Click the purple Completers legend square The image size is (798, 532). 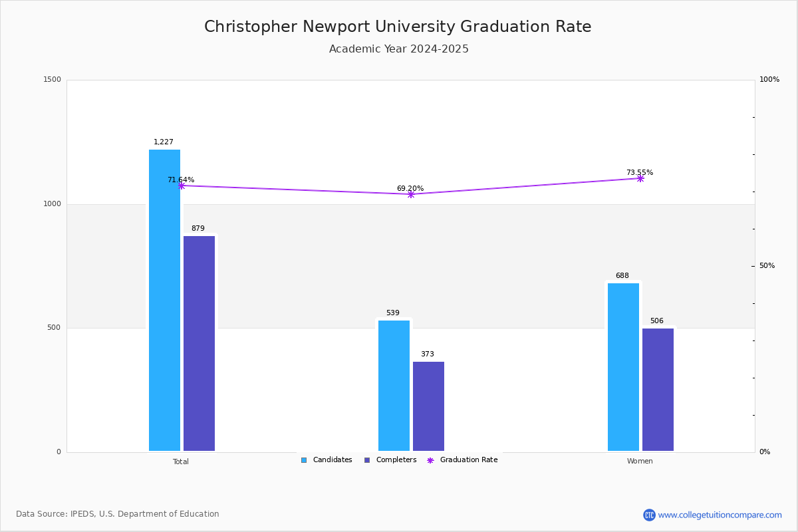[367, 460]
